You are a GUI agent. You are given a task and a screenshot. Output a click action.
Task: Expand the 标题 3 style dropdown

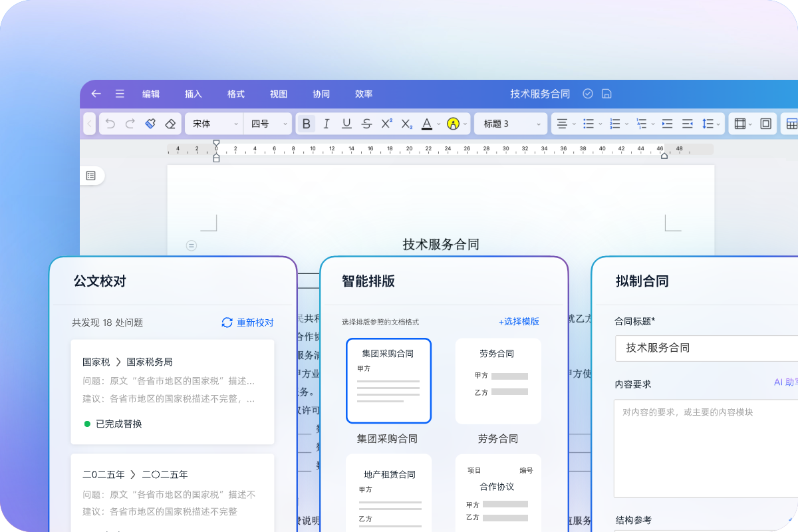[511, 124]
